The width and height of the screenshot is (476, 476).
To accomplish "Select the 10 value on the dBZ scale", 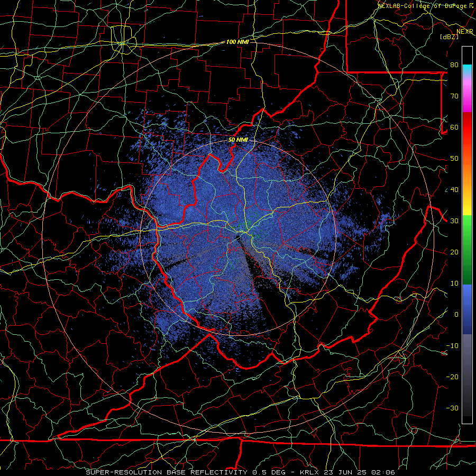I will (x=454, y=283).
